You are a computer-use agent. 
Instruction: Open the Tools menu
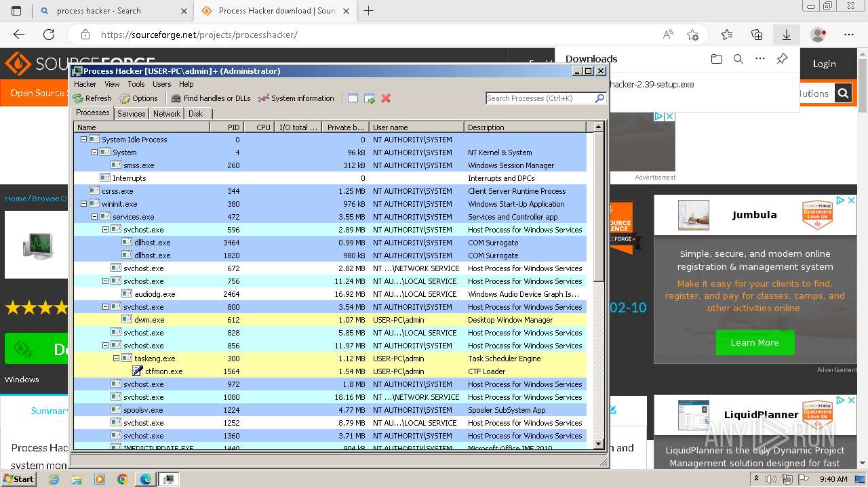[136, 84]
